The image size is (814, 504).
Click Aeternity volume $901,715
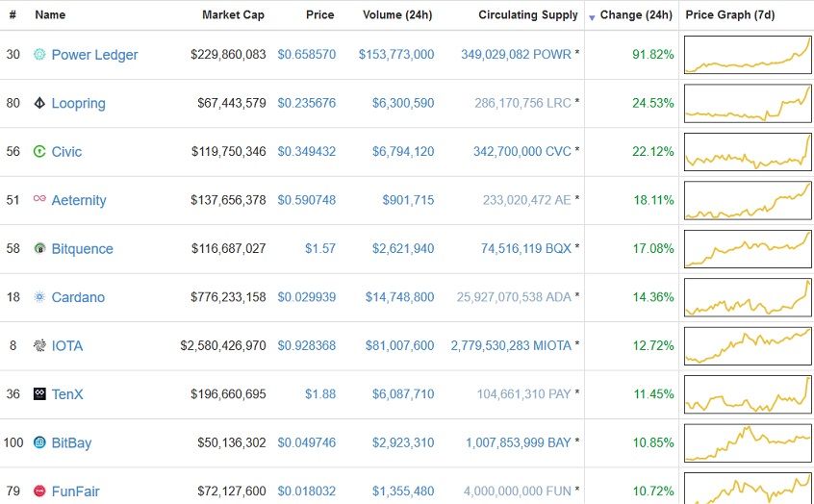(x=408, y=200)
